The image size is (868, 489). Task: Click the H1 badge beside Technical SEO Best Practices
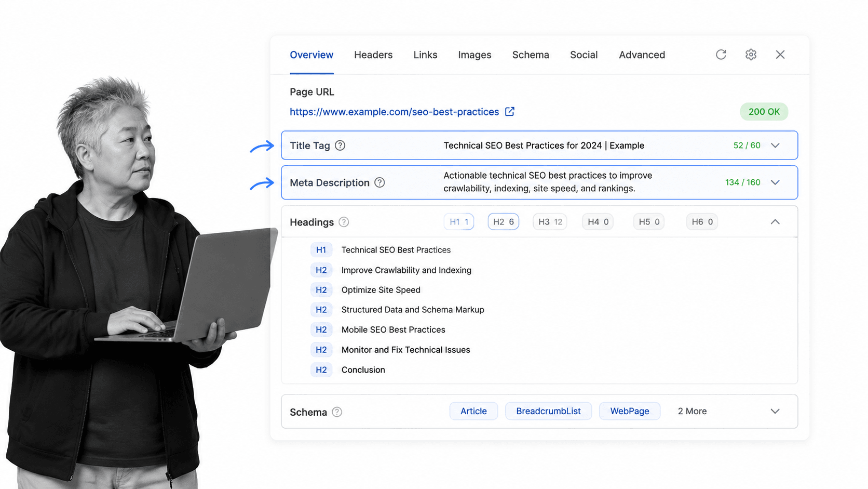[x=321, y=250]
